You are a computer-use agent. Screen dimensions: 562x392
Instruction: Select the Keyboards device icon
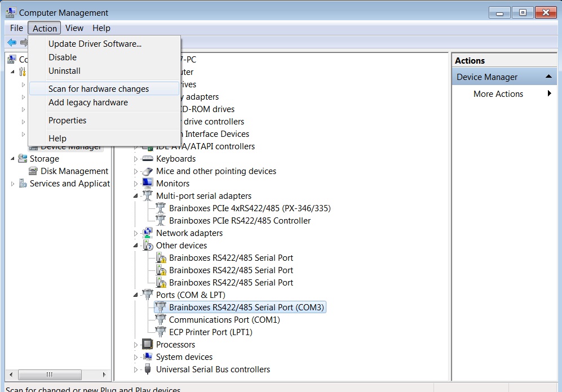pyautogui.click(x=147, y=158)
